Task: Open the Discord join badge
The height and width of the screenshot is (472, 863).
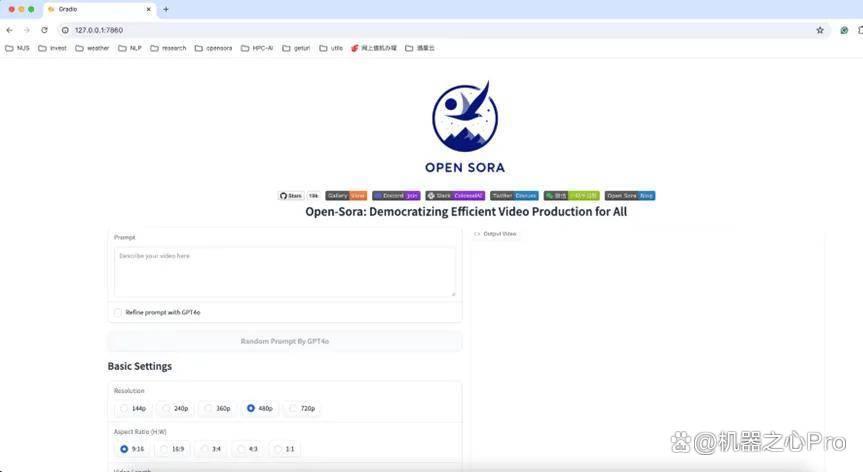Action: 396,195
